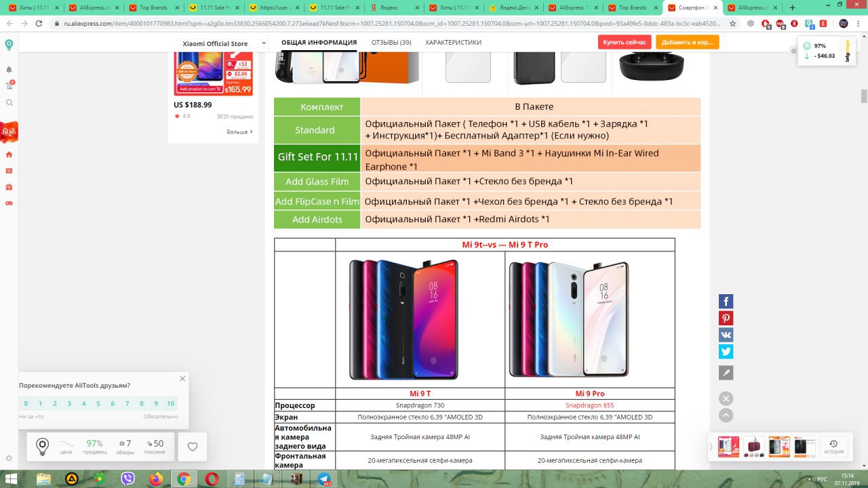Click the gray round X button

coord(726,399)
